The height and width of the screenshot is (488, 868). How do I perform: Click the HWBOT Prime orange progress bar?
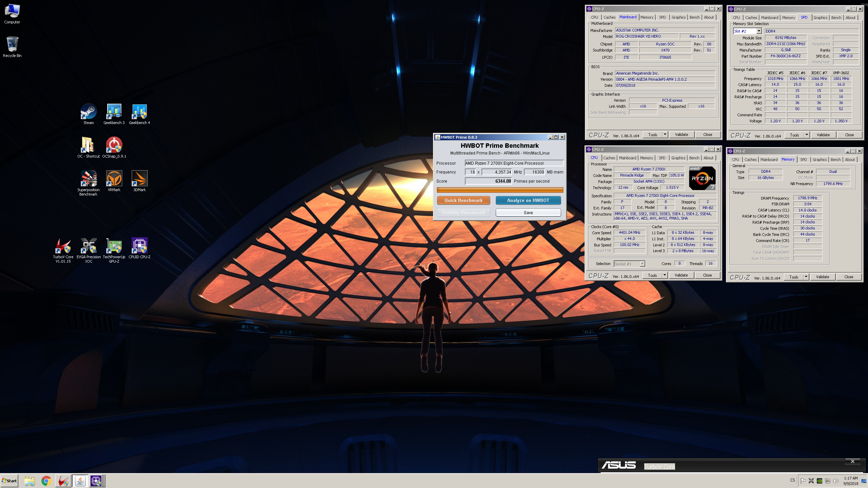499,190
